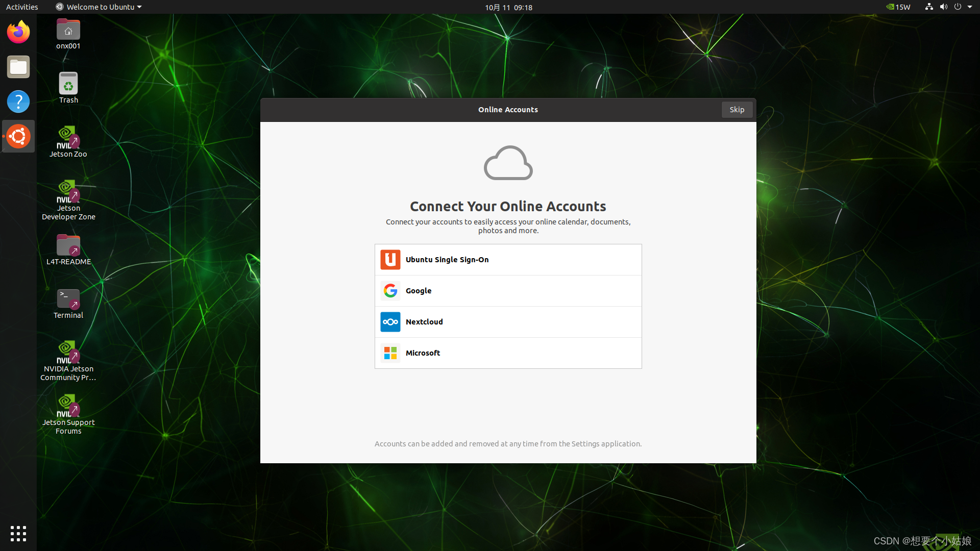Click the Ubuntu Single Sign-On icon

click(390, 260)
